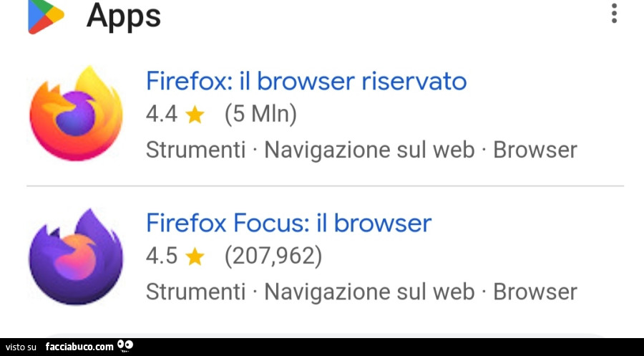The height and width of the screenshot is (356, 644).
Task: Tap the purple Firefox Focus app icon
Action: 75,256
